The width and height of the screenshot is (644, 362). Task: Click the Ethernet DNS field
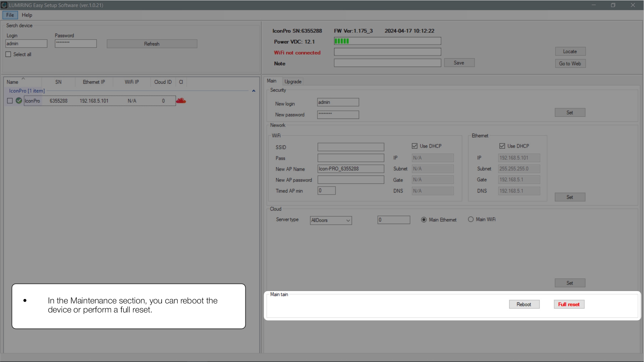click(519, 191)
